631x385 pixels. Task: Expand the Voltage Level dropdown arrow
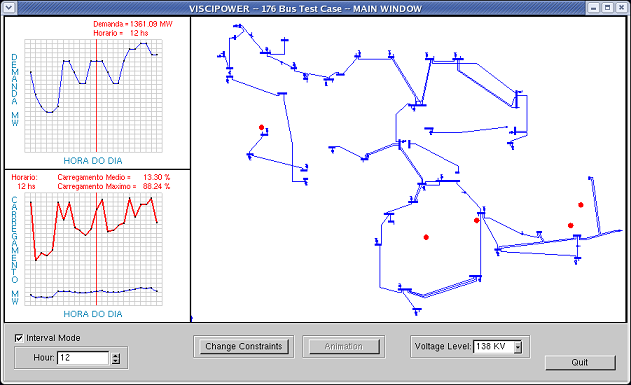518,347
